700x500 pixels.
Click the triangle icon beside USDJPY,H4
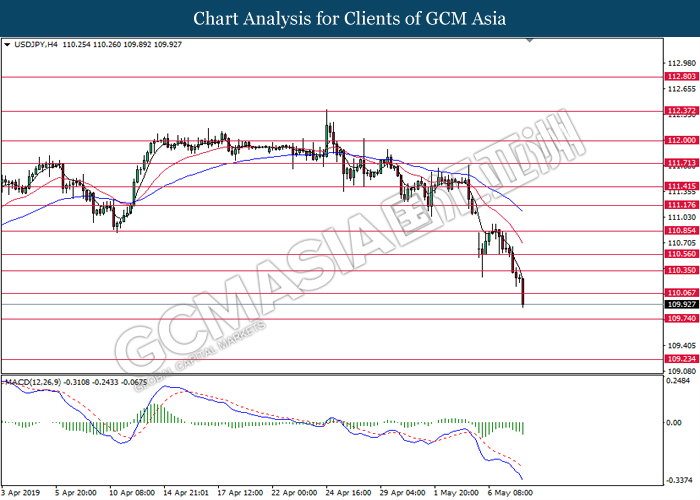click(8, 45)
